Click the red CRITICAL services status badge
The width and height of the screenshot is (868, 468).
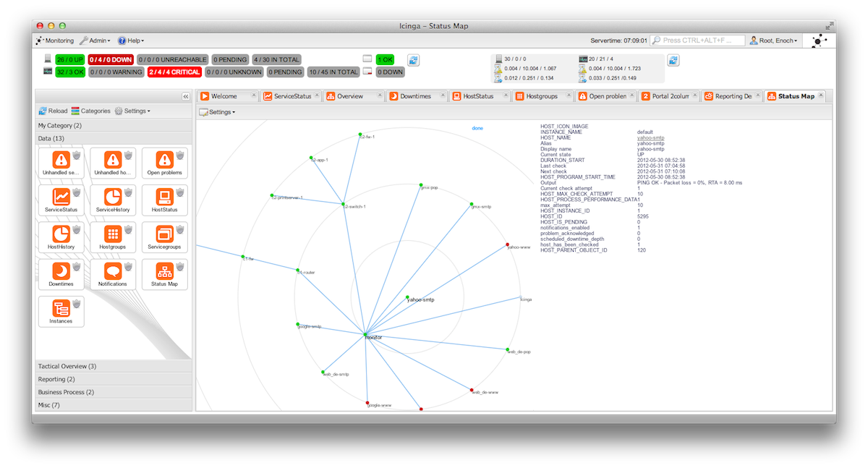click(x=174, y=72)
